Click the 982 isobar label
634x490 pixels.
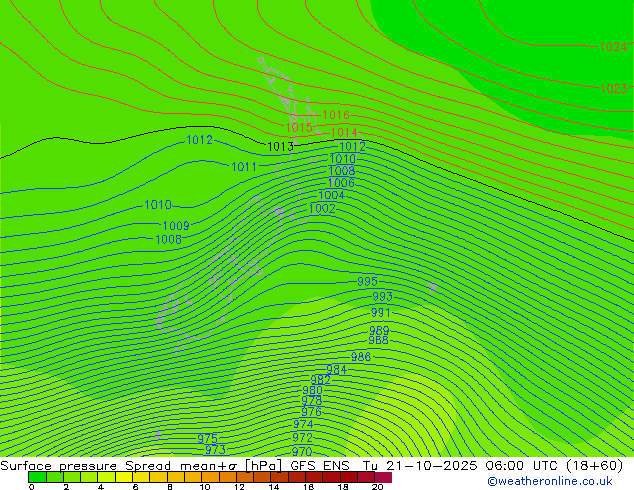tap(320, 380)
